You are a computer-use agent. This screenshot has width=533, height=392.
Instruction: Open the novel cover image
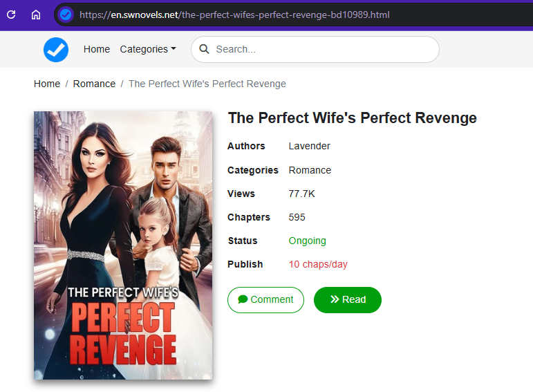(x=123, y=245)
